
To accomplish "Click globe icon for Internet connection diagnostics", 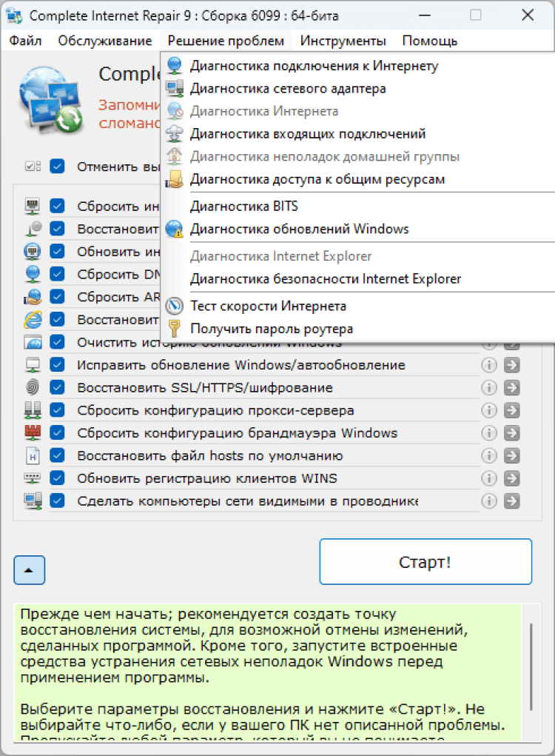I will pos(175,65).
